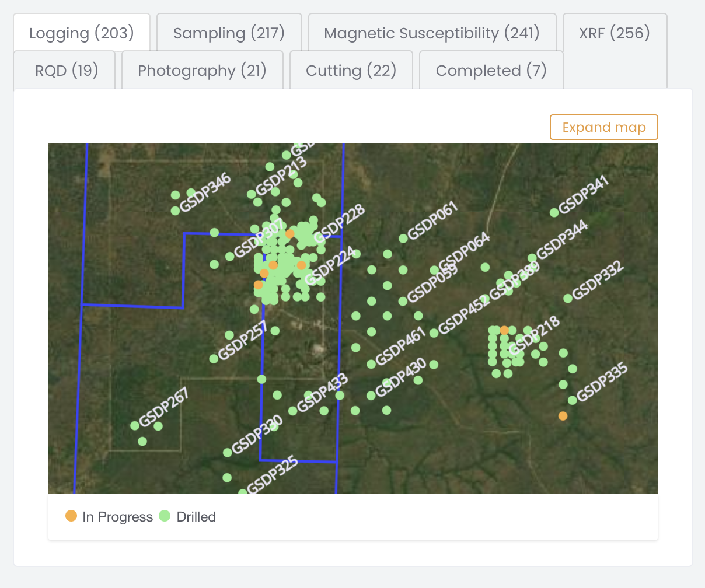Click the orange in-progress marker near GSDP307
Image resolution: width=705 pixels, height=588 pixels.
(290, 234)
